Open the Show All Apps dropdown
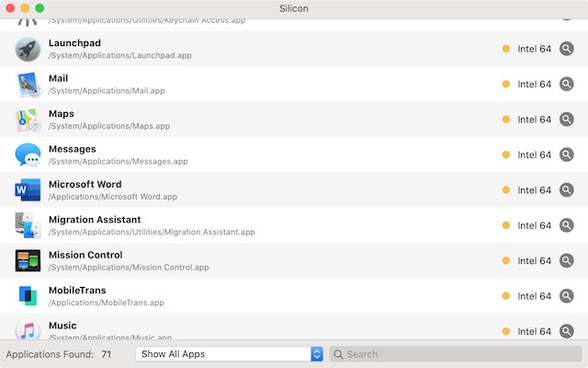Image resolution: width=588 pixels, height=368 pixels. pos(229,354)
